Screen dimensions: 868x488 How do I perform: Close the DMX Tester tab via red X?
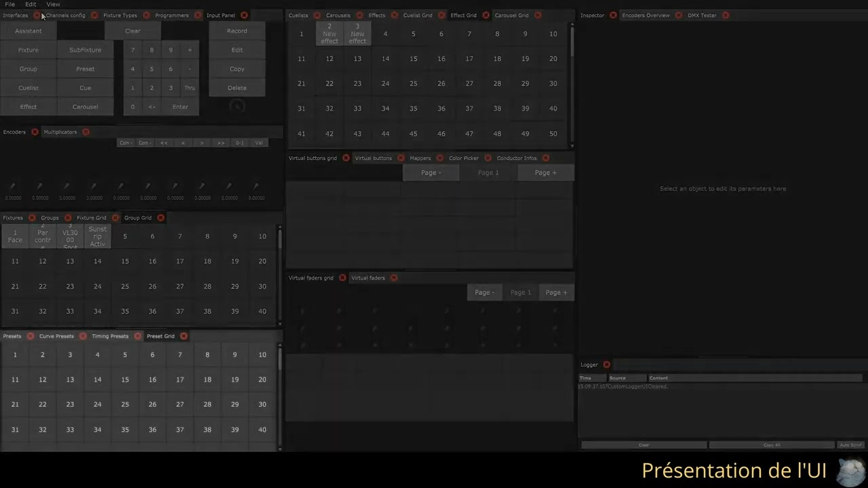tap(725, 15)
